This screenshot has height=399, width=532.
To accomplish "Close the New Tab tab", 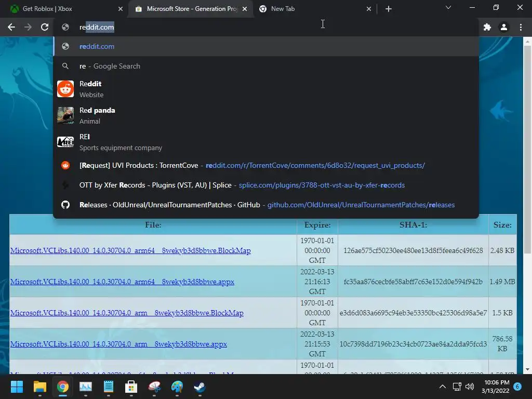I will (x=369, y=9).
